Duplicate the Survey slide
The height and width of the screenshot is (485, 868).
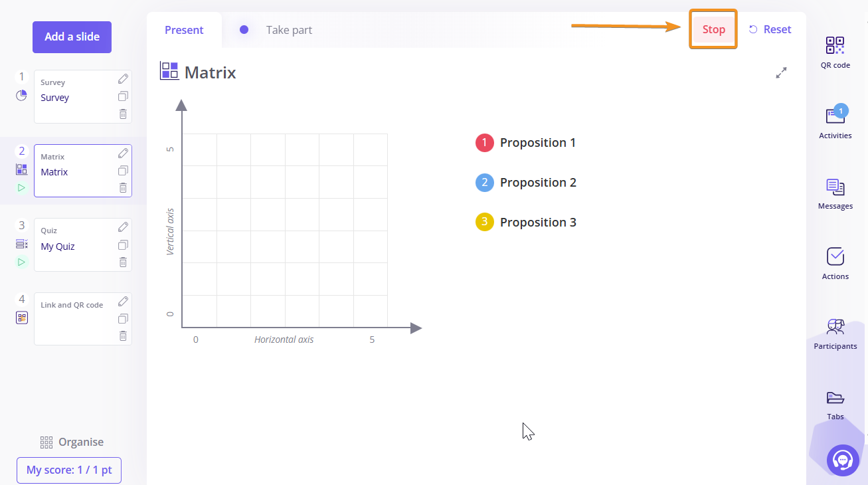[123, 96]
